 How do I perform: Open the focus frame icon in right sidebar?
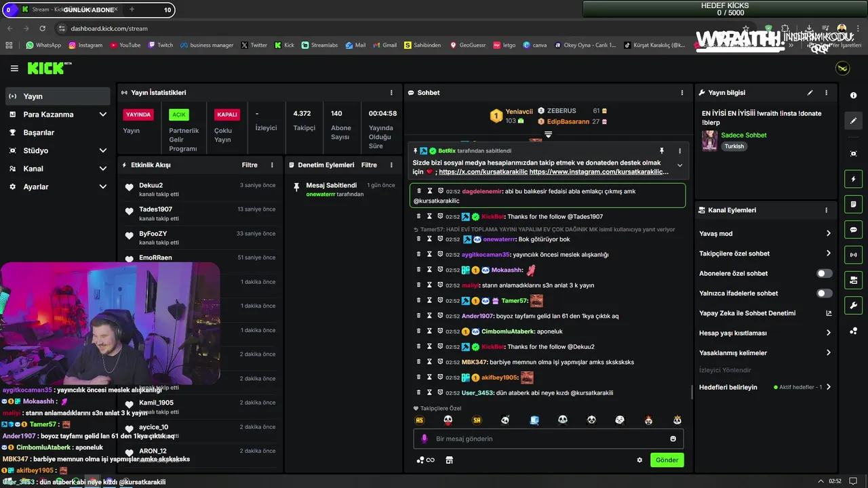pyautogui.click(x=854, y=154)
